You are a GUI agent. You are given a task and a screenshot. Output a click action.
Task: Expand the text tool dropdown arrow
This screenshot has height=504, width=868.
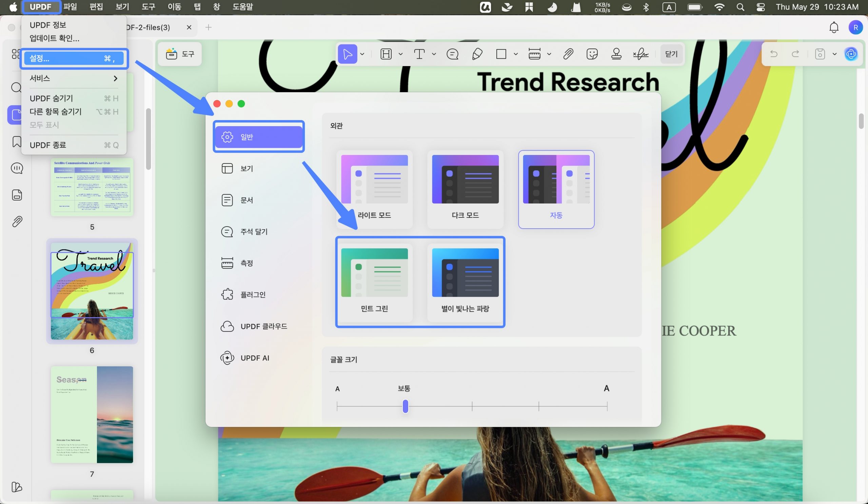click(x=434, y=54)
